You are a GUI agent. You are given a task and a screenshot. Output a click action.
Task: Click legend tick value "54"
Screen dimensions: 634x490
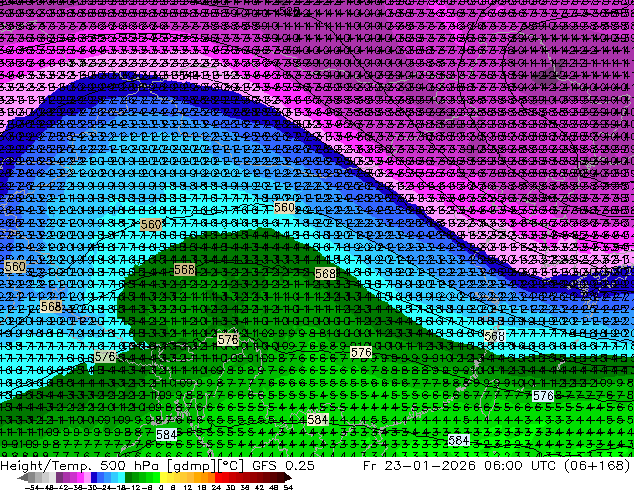[x=288, y=488]
